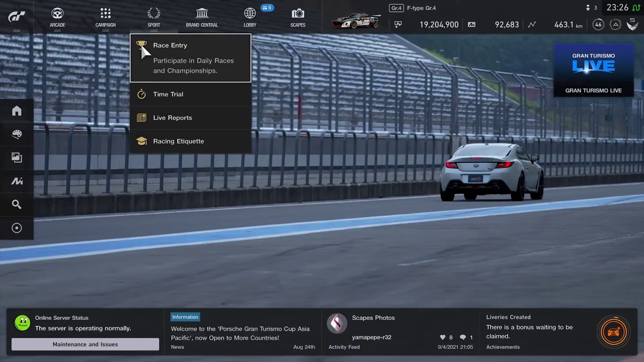Click the Driver Rating A icon
The width and height of the screenshot is (644, 362).
(x=615, y=24)
